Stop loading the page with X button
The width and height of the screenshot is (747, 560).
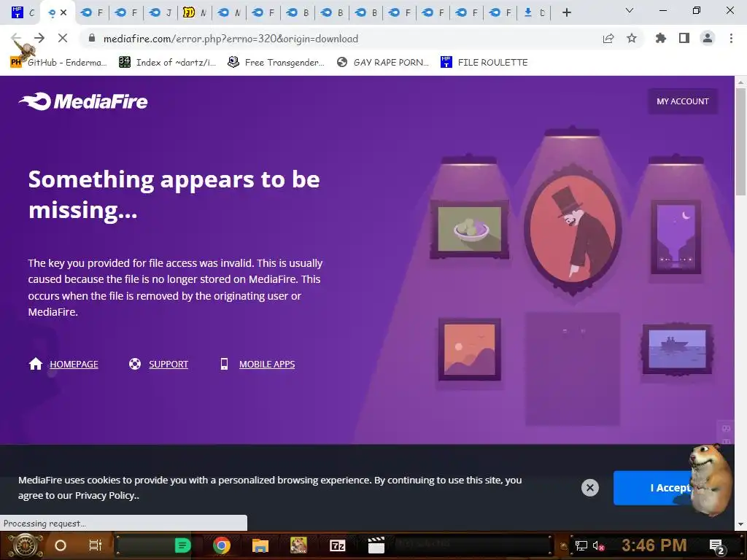click(63, 38)
